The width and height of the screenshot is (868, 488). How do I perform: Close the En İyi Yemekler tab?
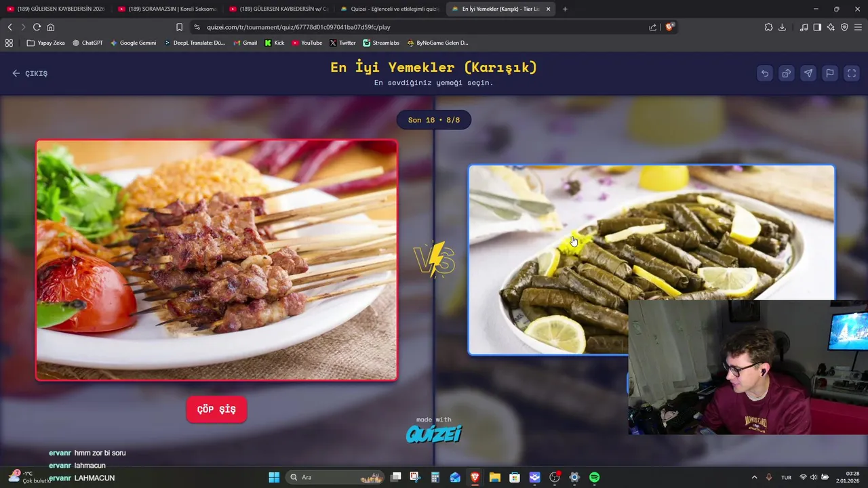click(548, 9)
